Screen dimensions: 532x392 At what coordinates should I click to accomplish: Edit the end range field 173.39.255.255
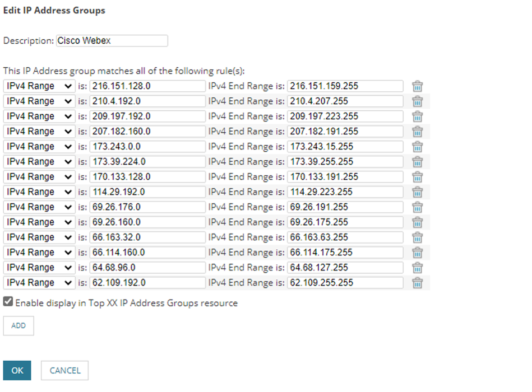click(345, 162)
